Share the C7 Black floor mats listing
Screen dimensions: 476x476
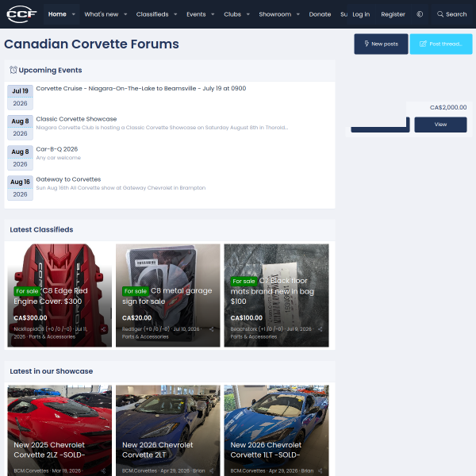[x=321, y=329]
